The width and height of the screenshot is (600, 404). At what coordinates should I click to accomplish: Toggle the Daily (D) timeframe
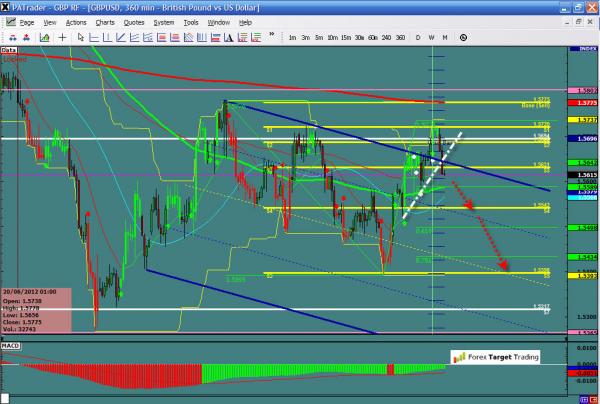pos(419,37)
